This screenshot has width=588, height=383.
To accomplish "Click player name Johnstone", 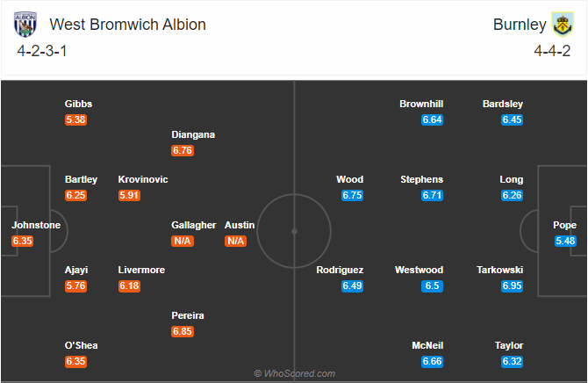I will click(x=36, y=225).
